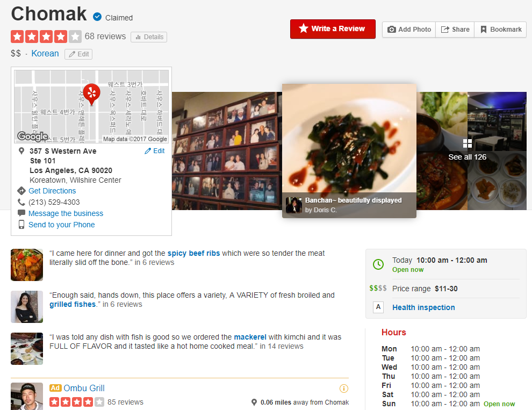Edit the business address
The height and width of the screenshot is (410, 532).
[x=155, y=151]
